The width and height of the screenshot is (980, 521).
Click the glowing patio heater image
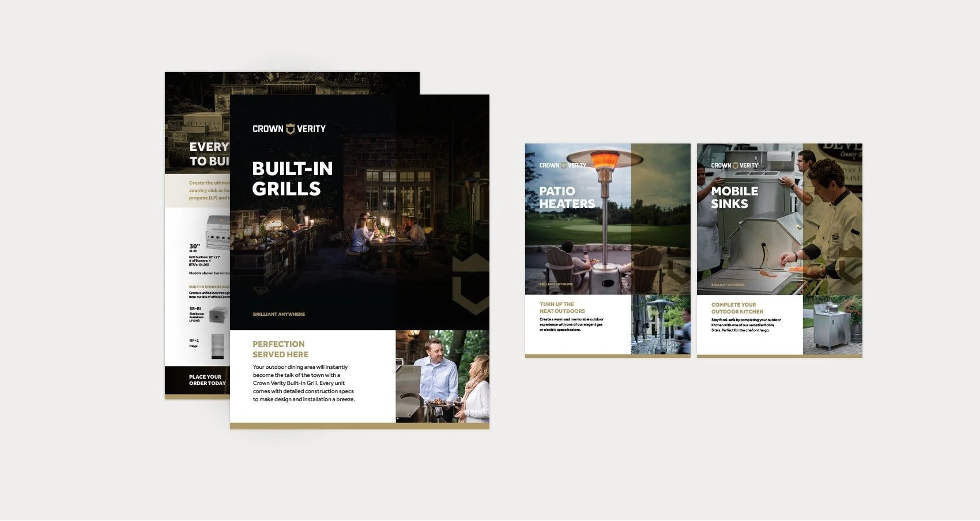tap(607, 219)
